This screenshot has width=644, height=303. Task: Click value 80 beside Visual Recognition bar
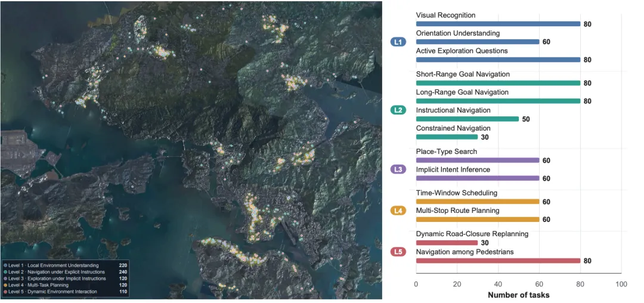pyautogui.click(x=587, y=24)
